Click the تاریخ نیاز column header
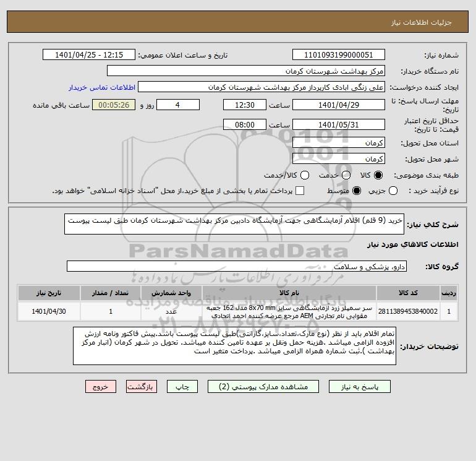Image resolution: width=476 pixels, height=461 pixels. [49, 293]
